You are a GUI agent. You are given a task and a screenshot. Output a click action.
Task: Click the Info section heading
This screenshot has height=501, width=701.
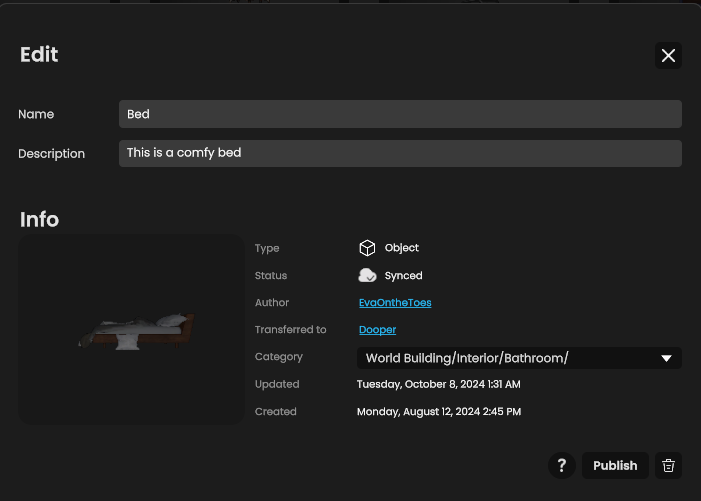(40, 219)
